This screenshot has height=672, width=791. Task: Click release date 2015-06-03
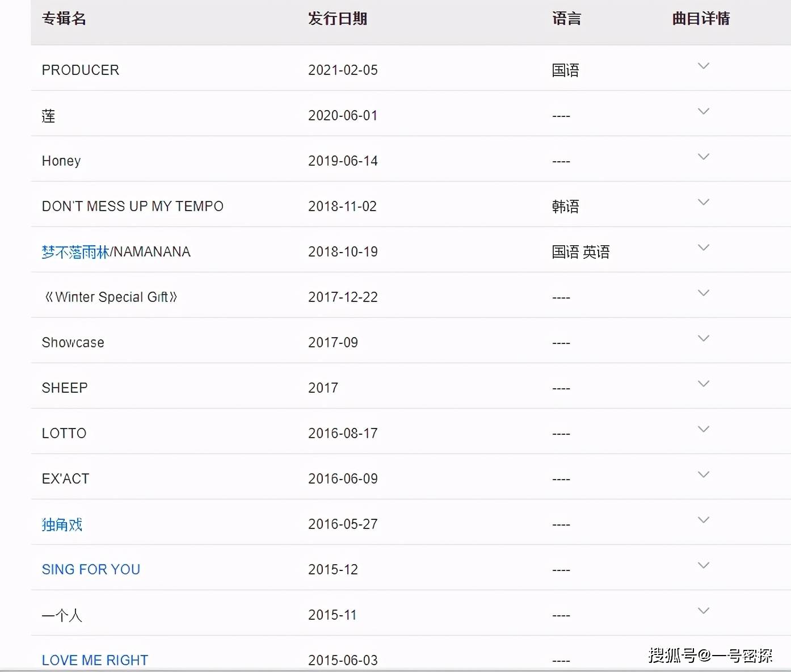[343, 660]
